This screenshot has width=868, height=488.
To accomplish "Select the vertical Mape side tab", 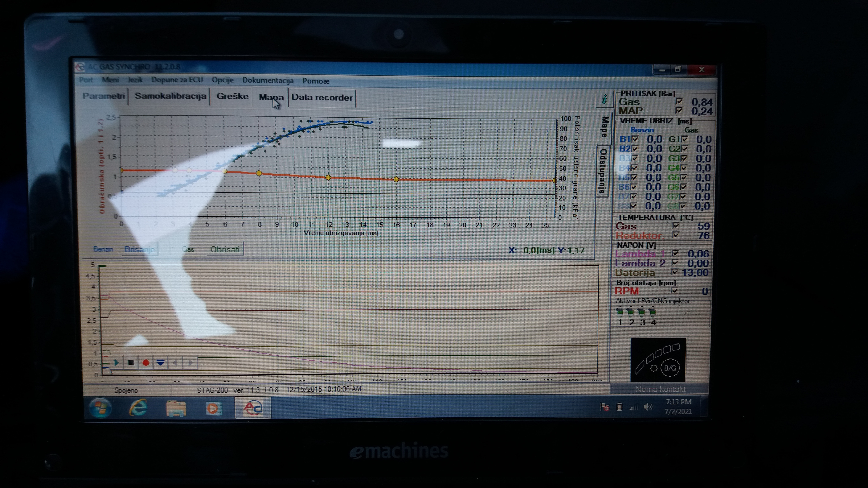I will 605,127.
